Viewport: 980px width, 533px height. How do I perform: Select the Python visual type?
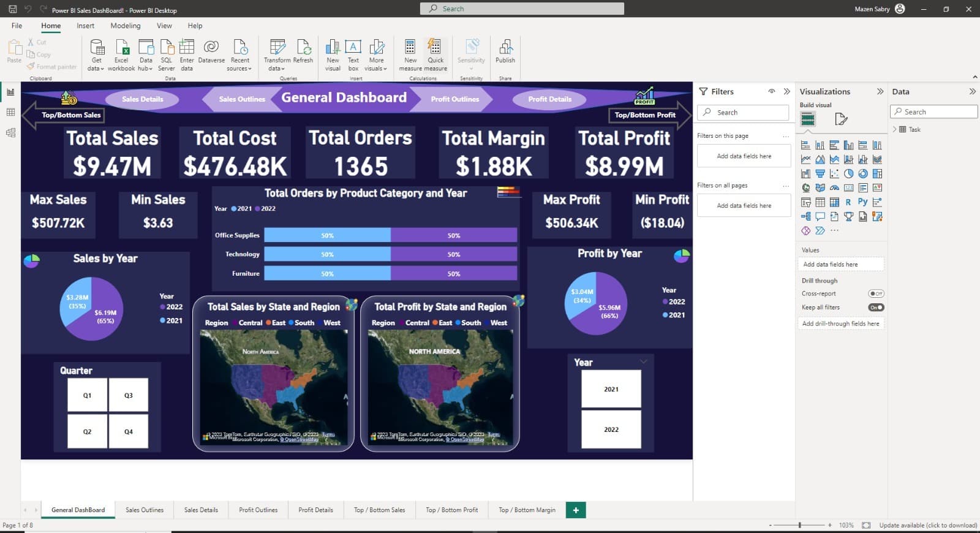[x=863, y=202]
